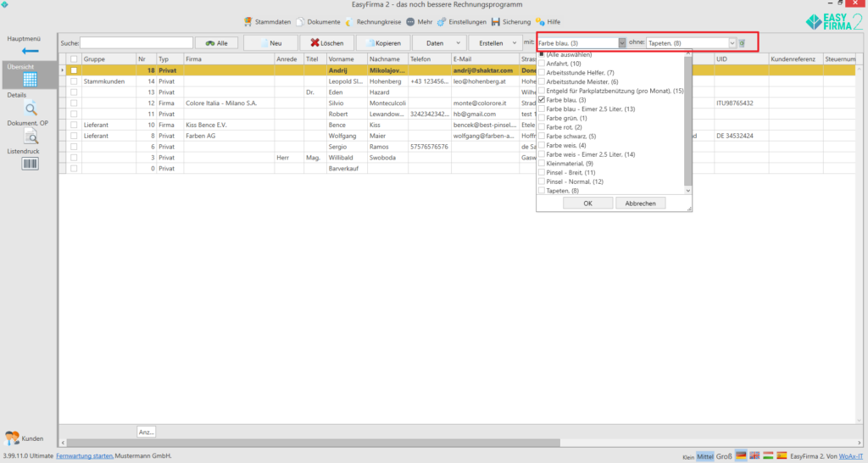Open the WoAx-IT link
Viewport: 868px width, 463px height.
click(850, 456)
